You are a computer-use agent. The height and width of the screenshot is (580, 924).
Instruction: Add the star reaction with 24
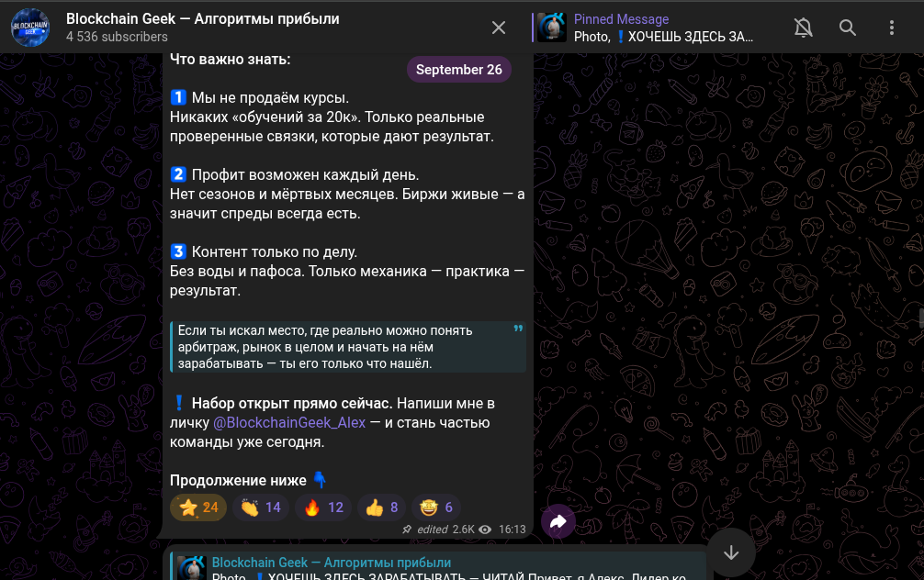tap(198, 507)
